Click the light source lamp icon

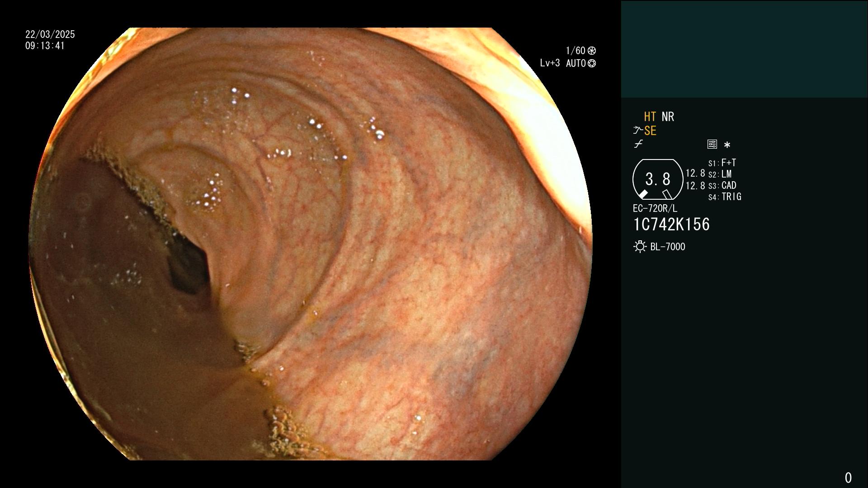pos(640,247)
